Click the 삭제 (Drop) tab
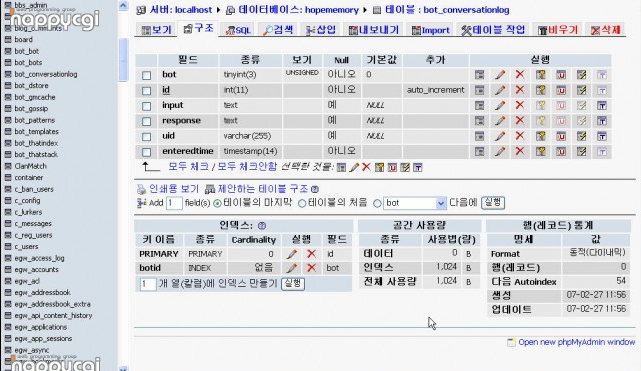This screenshot has width=641, height=371. (x=606, y=30)
